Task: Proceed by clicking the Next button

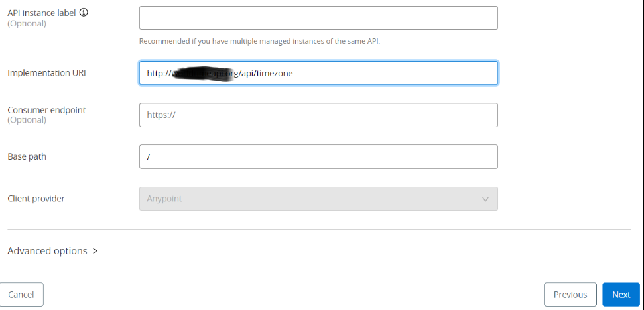Action: pos(621,295)
